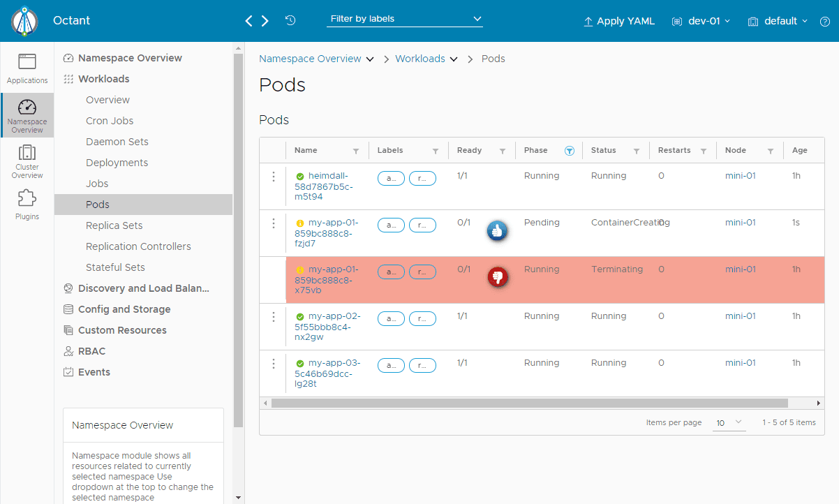Open actions menu for heimdall pod

[x=274, y=177]
